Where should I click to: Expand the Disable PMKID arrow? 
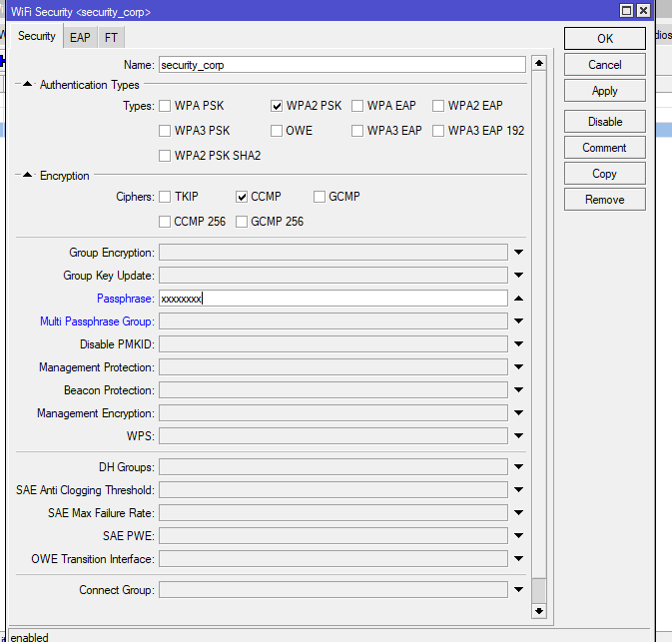pyautogui.click(x=518, y=344)
